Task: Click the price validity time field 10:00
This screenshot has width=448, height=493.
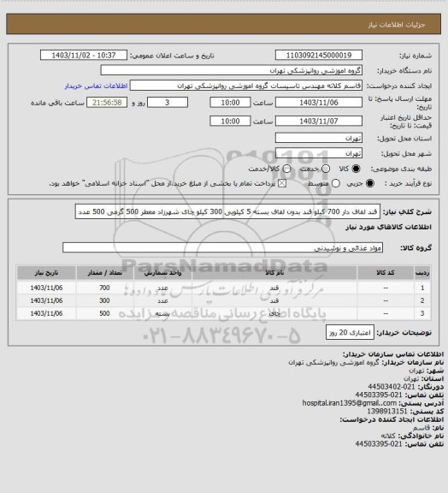Action: (x=230, y=121)
